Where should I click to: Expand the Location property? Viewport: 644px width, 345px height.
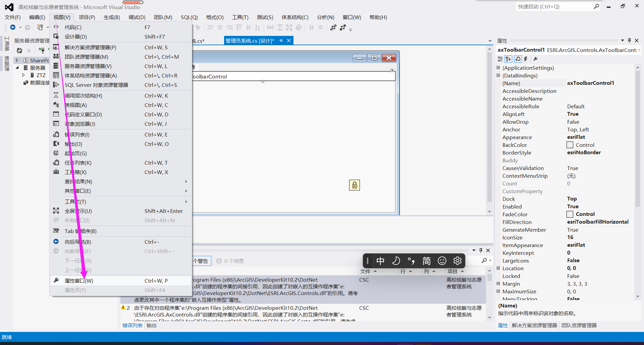(498, 268)
